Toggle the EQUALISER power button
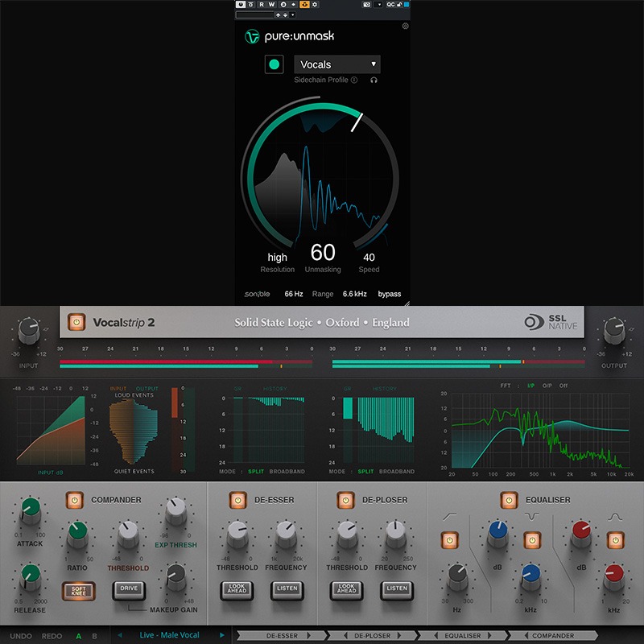Image resolution: width=644 pixels, height=644 pixels. [x=509, y=500]
